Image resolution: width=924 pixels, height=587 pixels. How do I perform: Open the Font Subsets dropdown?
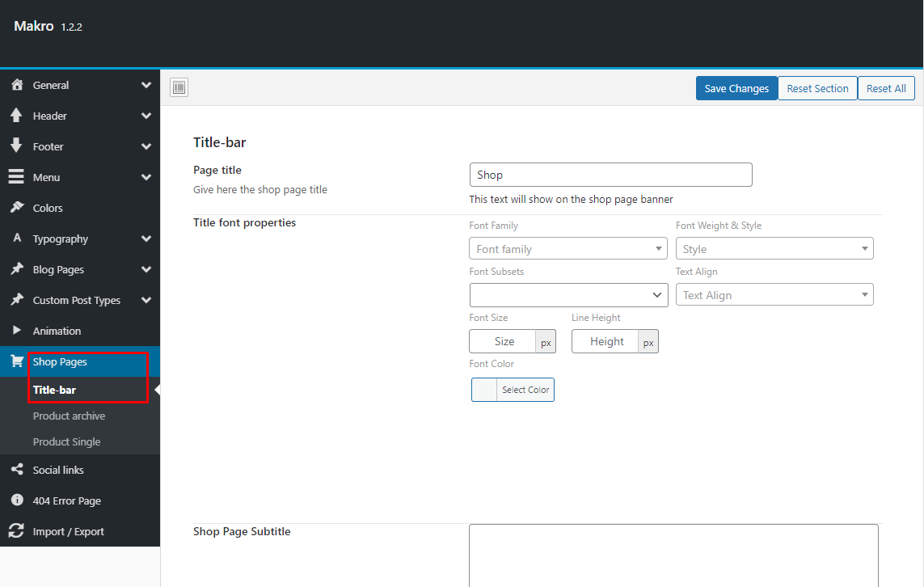click(568, 294)
